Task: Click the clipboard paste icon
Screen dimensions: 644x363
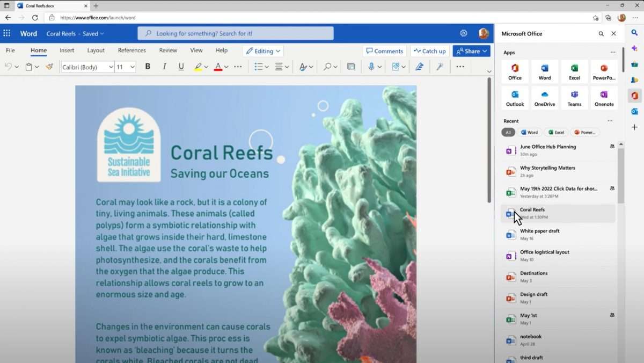Action: pos(28,67)
